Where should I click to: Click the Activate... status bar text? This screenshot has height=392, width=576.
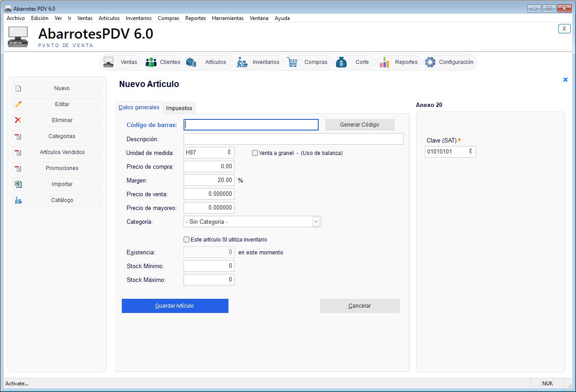17,384
